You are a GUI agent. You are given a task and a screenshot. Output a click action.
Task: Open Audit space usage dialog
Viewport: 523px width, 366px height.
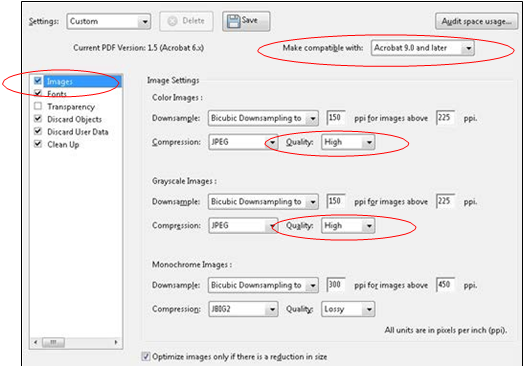tap(477, 21)
